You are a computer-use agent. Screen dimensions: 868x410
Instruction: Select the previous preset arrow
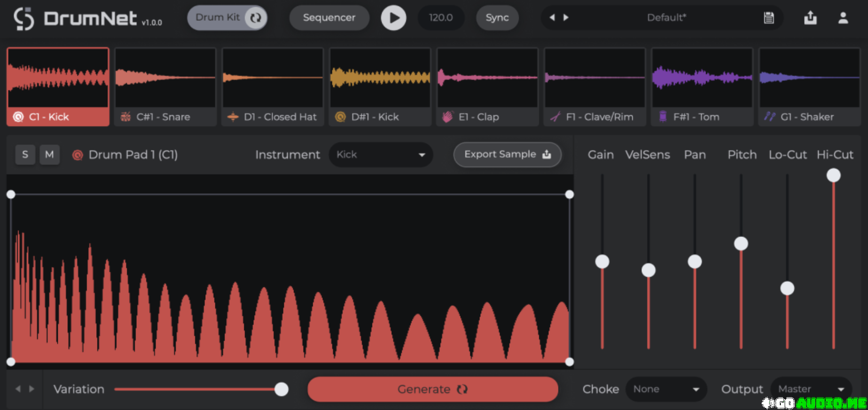coord(552,18)
